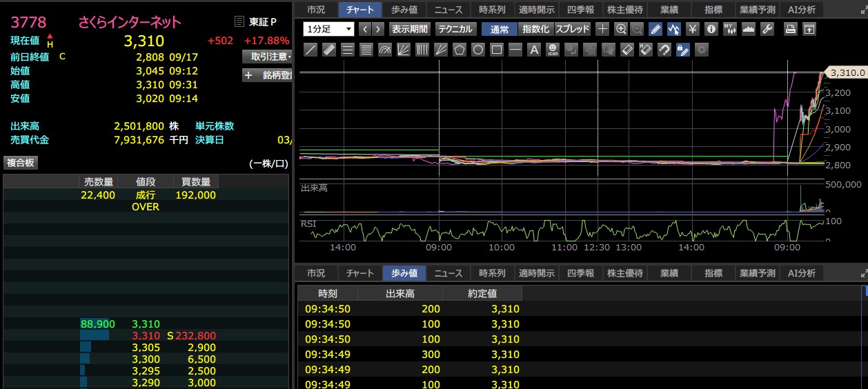868x389 pixels.
Task: Open upper 業績予測 tab
Action: [757, 10]
